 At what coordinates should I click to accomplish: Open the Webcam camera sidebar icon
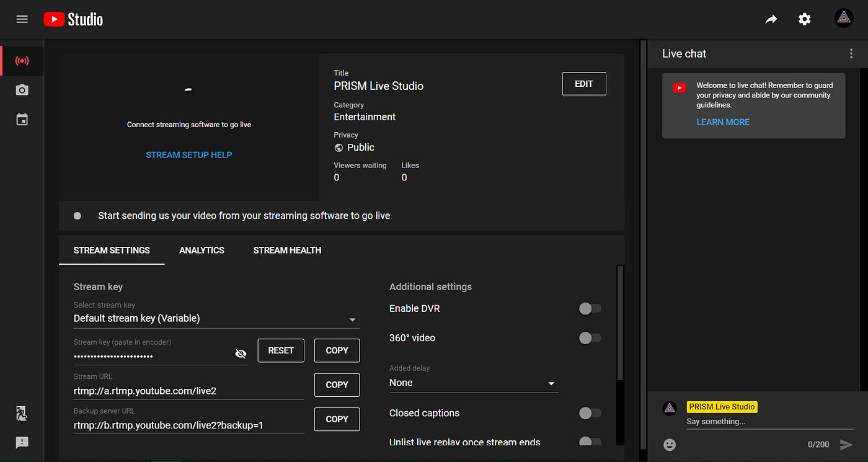22,91
